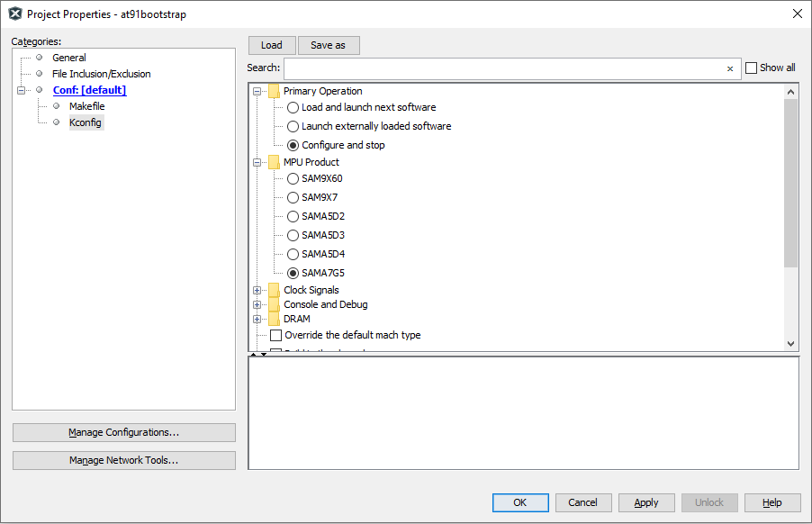812x524 pixels.
Task: Click the Primary Operation folder icon
Action: (x=274, y=91)
